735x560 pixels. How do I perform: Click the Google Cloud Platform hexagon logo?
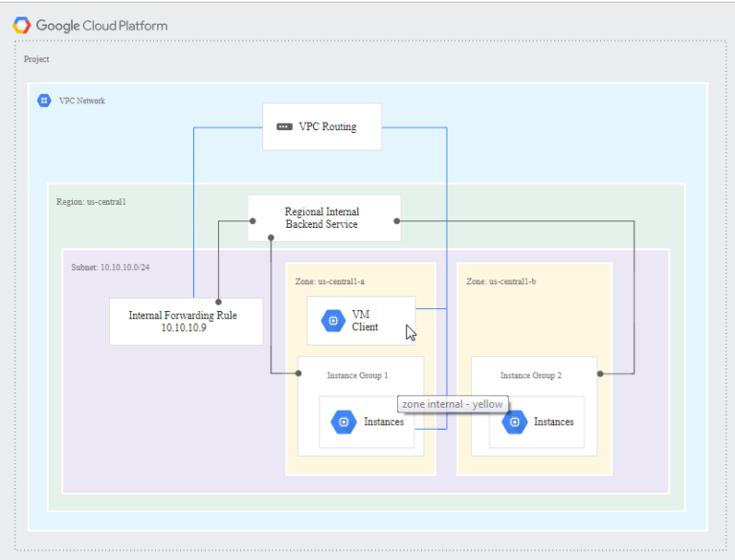click(22, 25)
